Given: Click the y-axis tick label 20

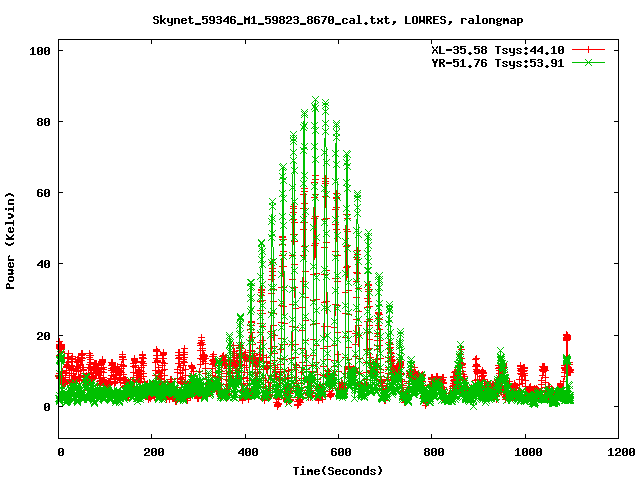Looking at the screenshot, I should pyautogui.click(x=43, y=336).
